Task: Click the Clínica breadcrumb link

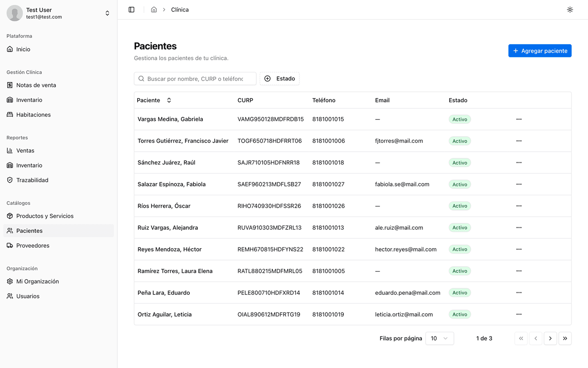Action: tap(180, 10)
